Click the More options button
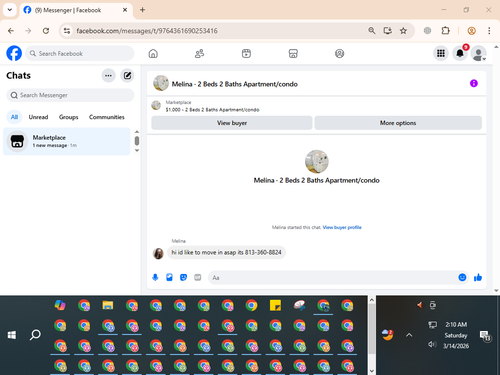The height and width of the screenshot is (375, 500). pyautogui.click(x=398, y=123)
